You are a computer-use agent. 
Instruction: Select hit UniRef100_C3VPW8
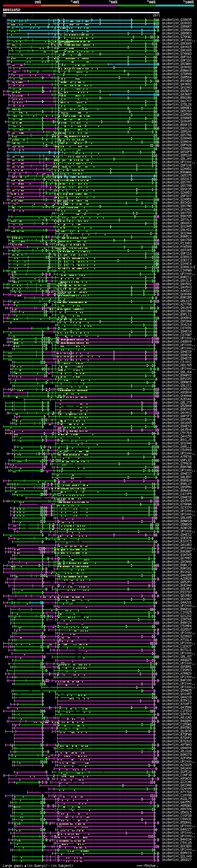coord(177,271)
